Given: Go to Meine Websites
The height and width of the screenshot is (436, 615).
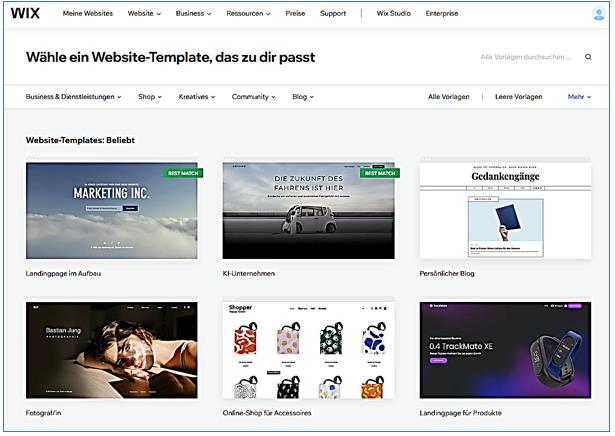Looking at the screenshot, I should [x=87, y=13].
